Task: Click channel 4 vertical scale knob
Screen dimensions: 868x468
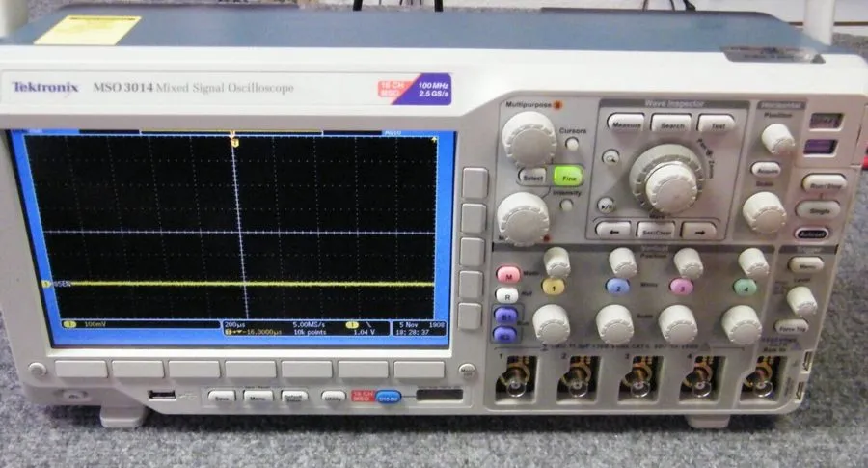Action: 742,324
